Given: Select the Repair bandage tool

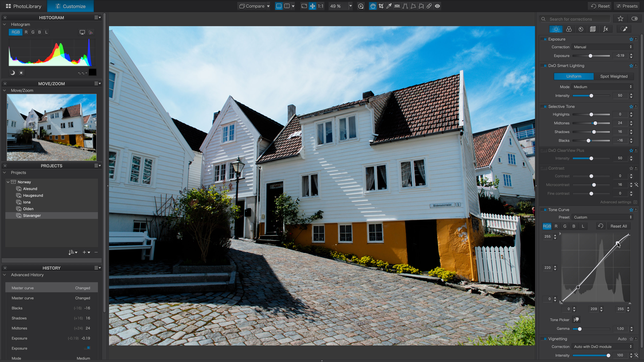Looking at the screenshot, I should 429,6.
